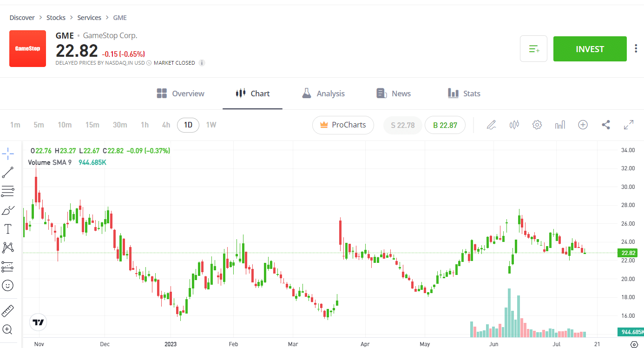Click the 34.00 price axis label
The image size is (644, 348).
click(x=628, y=150)
